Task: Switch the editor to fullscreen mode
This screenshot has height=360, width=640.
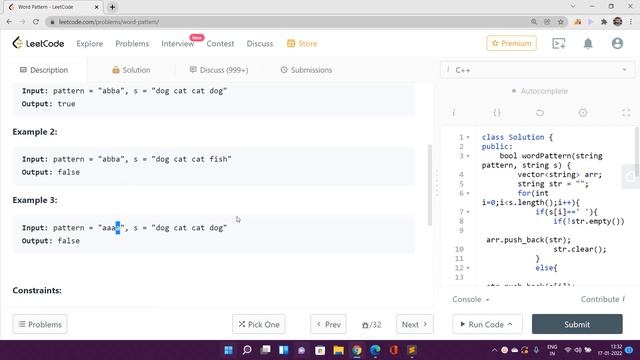Action: (626, 113)
